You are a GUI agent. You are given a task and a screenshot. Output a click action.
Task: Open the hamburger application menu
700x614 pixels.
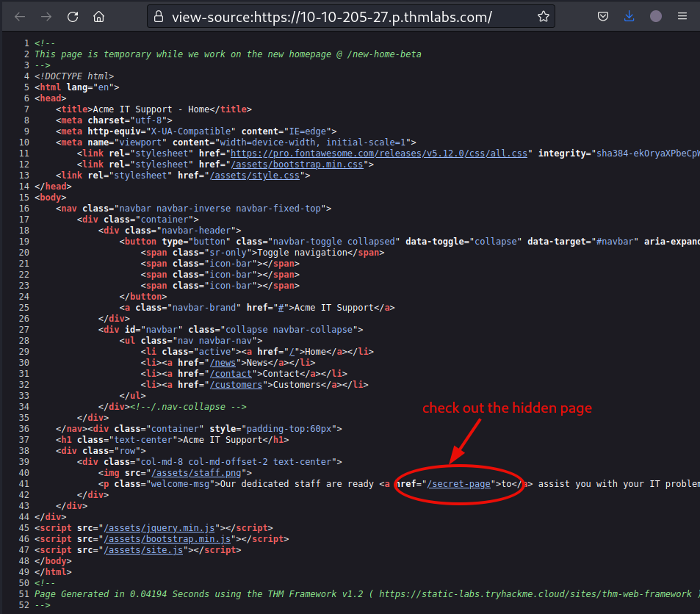tap(682, 16)
